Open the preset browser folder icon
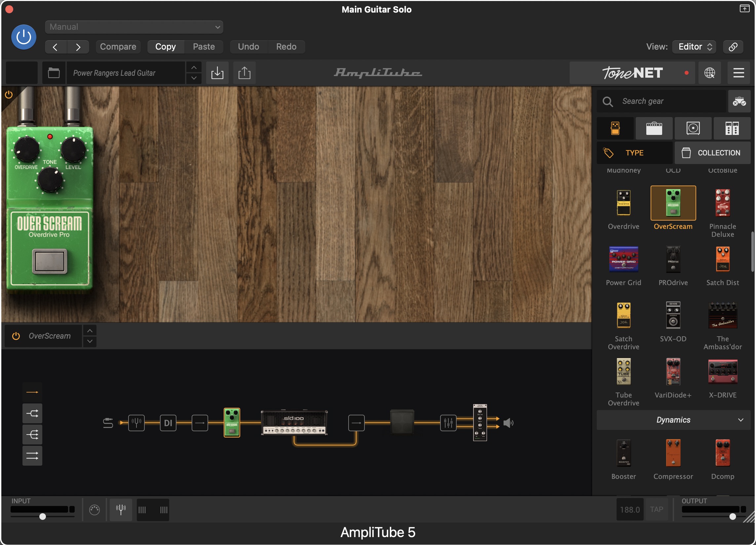This screenshot has width=756, height=545. click(53, 73)
